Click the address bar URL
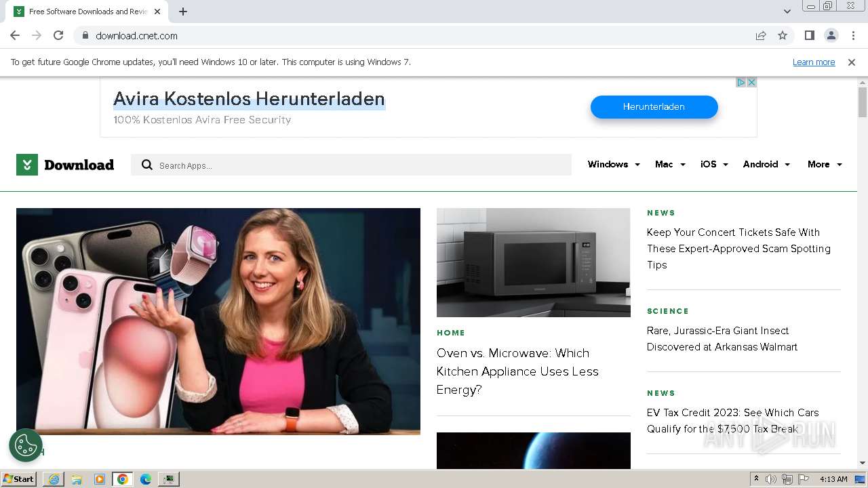This screenshot has height=488, width=868. [136, 35]
